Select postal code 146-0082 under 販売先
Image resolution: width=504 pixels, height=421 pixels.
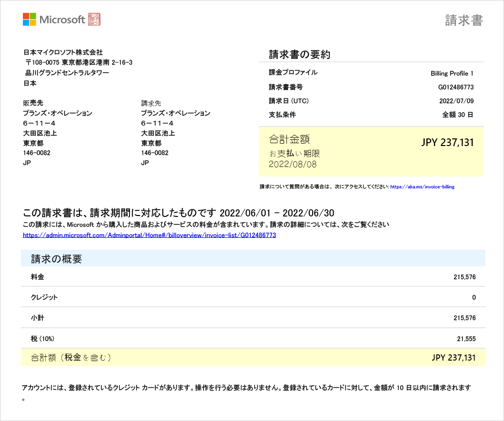(x=37, y=153)
